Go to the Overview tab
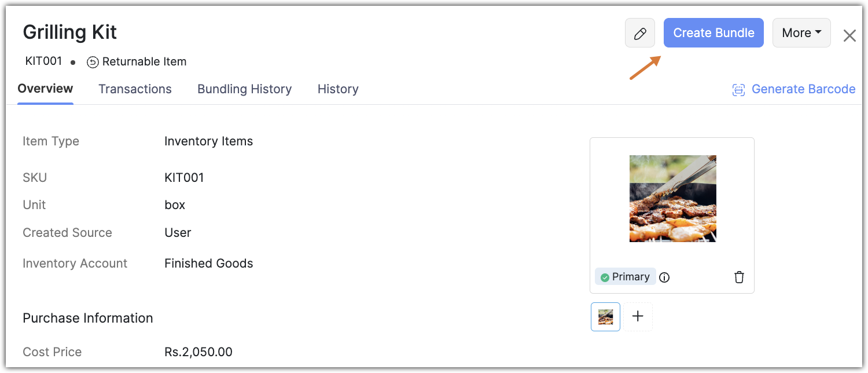The height and width of the screenshot is (373, 868). coord(45,89)
